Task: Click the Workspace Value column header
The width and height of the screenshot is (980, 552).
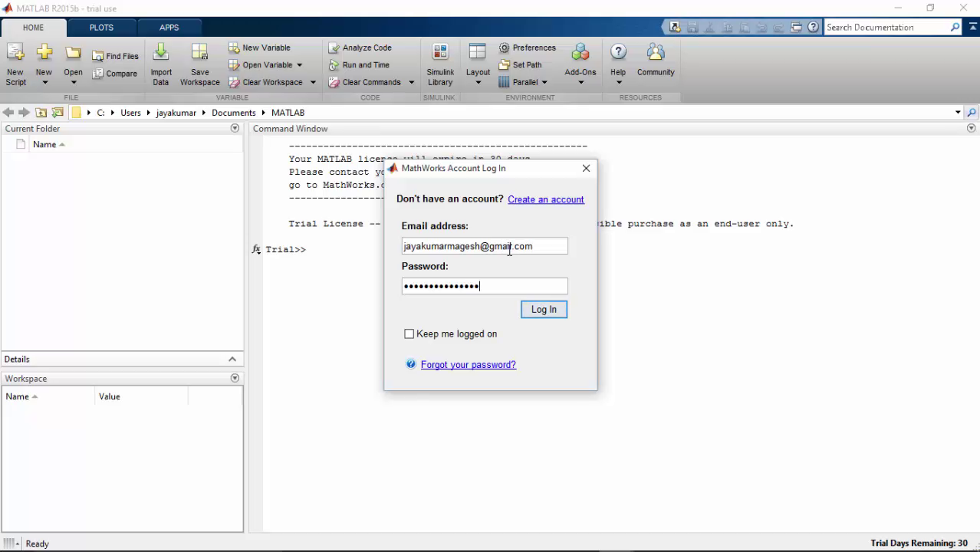Action: point(141,396)
